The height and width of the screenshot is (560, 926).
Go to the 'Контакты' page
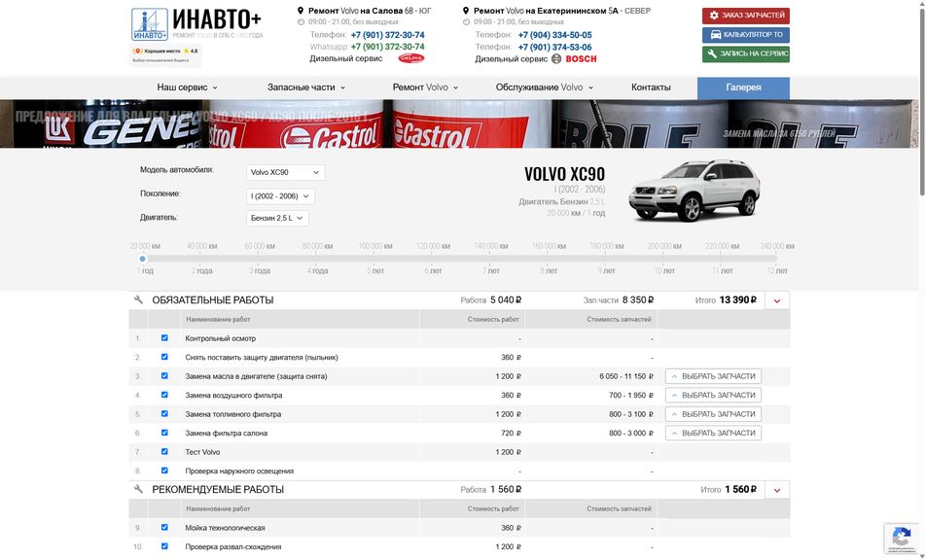[x=651, y=87]
